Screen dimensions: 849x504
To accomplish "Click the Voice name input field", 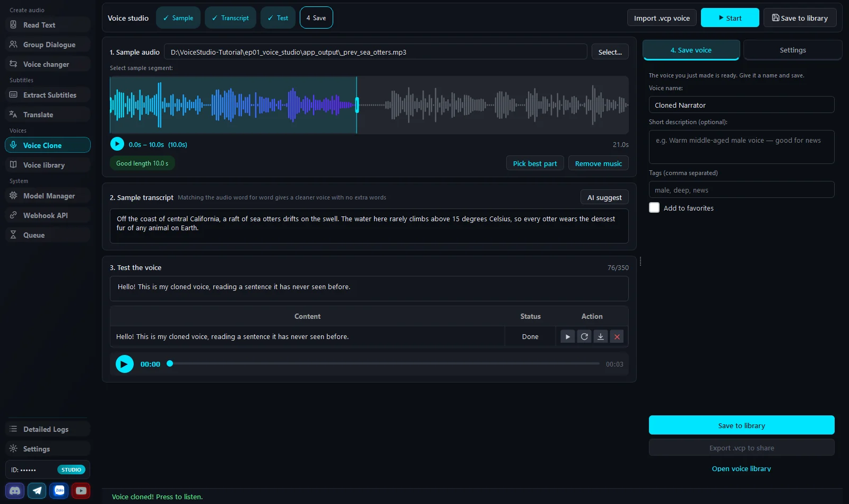I will coord(741,105).
